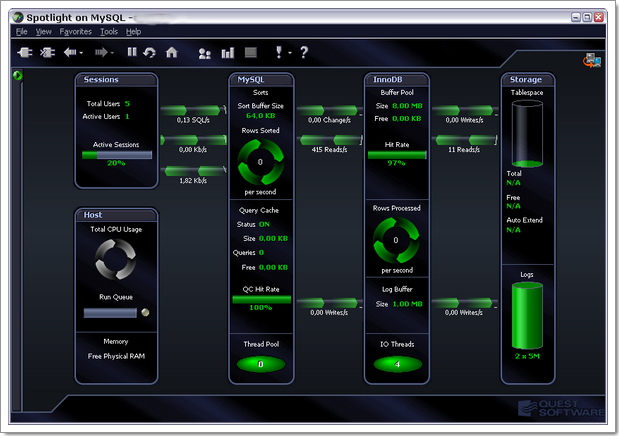Click the Sessions panel header

click(116, 80)
